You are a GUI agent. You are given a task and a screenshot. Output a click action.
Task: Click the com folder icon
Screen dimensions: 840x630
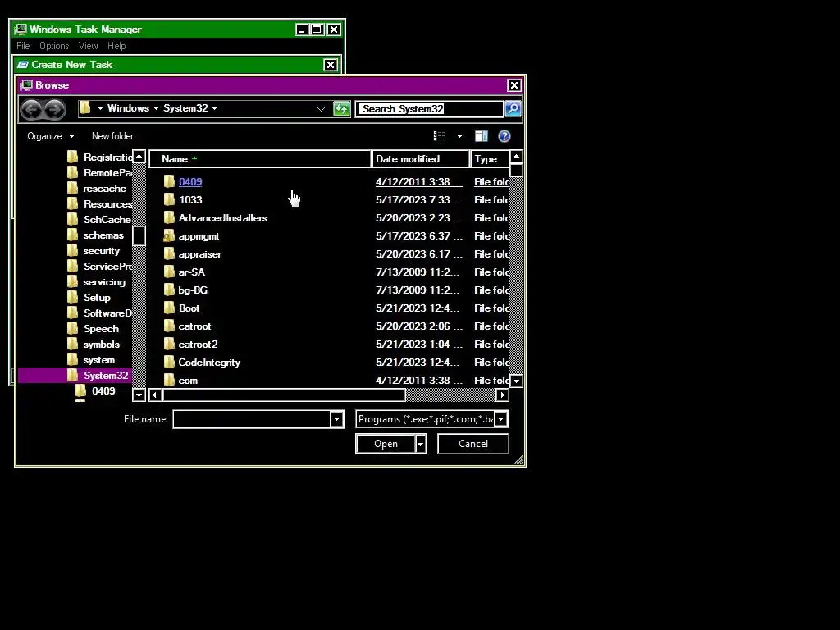coord(169,380)
